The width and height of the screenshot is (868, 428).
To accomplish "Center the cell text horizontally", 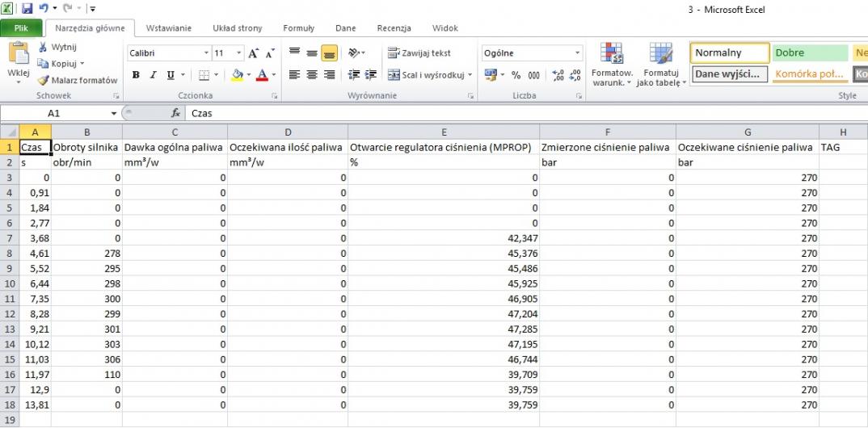I will [312, 75].
